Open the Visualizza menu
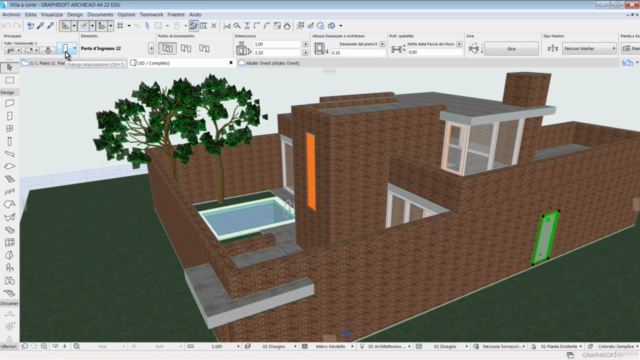 point(51,14)
